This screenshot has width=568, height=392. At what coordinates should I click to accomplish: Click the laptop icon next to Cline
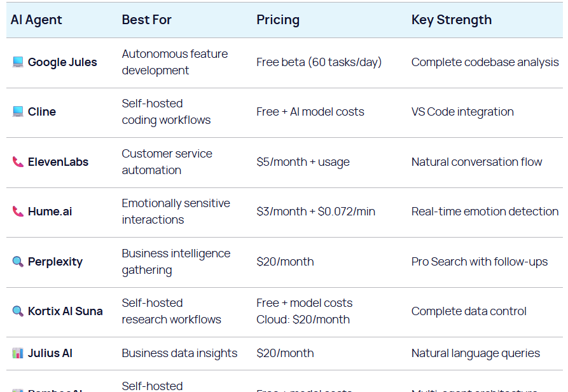pyautogui.click(x=18, y=112)
